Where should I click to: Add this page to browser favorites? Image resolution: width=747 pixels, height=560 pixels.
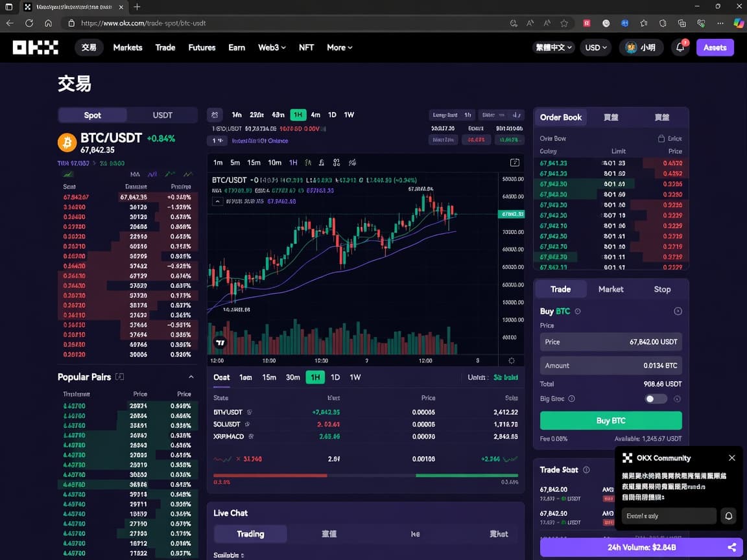click(565, 23)
